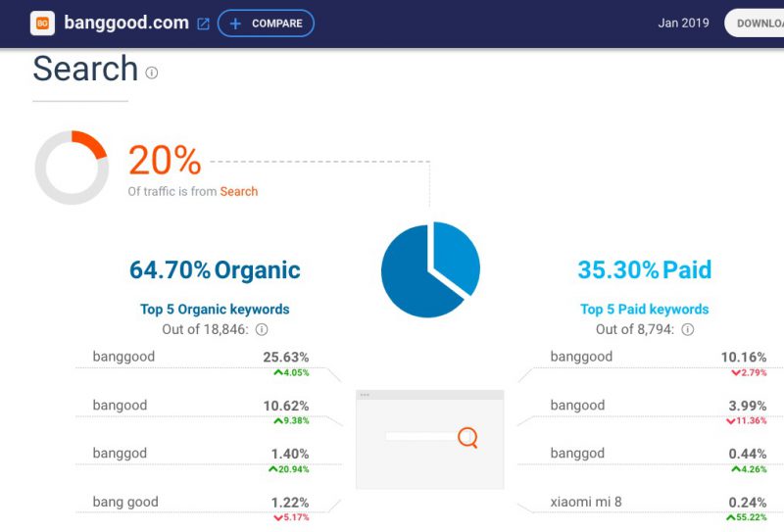Click info icon beside Out of 18,846
Image resolution: width=784 pixels, height=532 pixels.
(x=262, y=329)
